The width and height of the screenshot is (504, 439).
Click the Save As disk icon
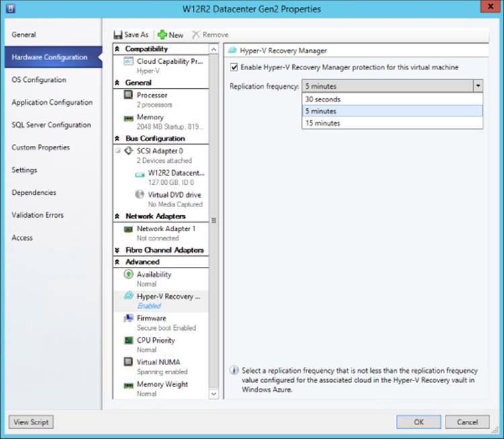coord(118,35)
